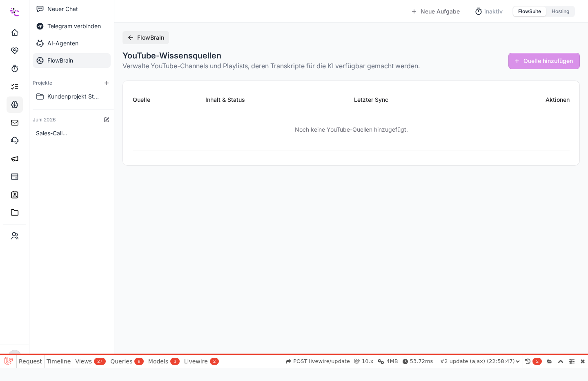Open the headset support sidebar icon
Image resolution: width=588 pixels, height=381 pixels.
click(15, 141)
